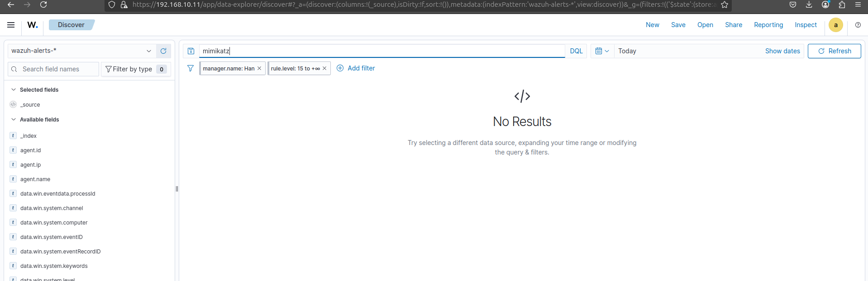Select the data.win.system.eventID field

click(x=51, y=237)
